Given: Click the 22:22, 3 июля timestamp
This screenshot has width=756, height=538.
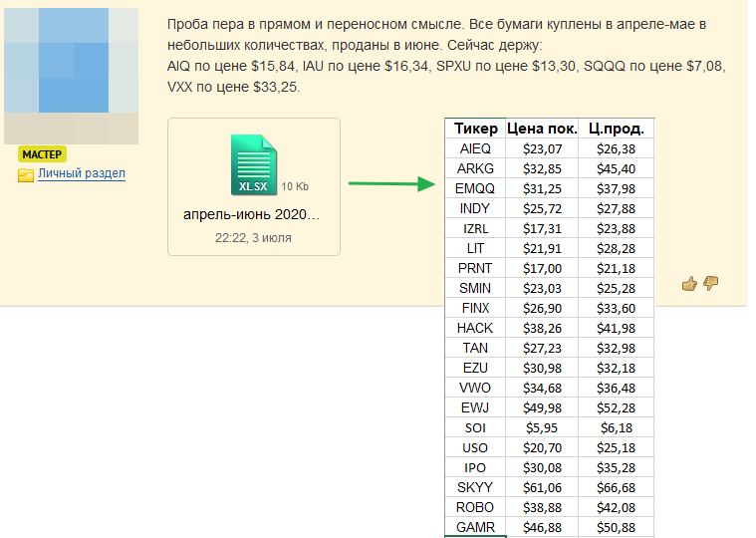Looking at the screenshot, I should [x=253, y=238].
